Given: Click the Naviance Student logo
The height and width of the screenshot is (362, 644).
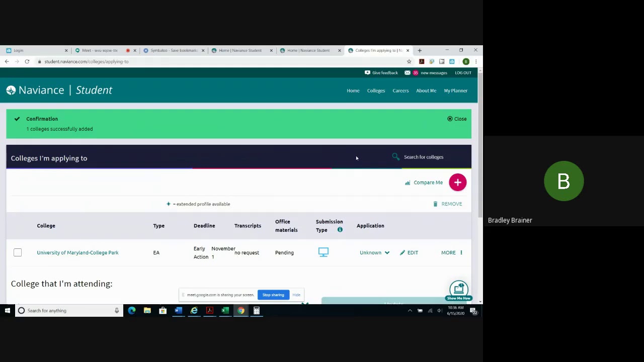Looking at the screenshot, I should point(59,90).
